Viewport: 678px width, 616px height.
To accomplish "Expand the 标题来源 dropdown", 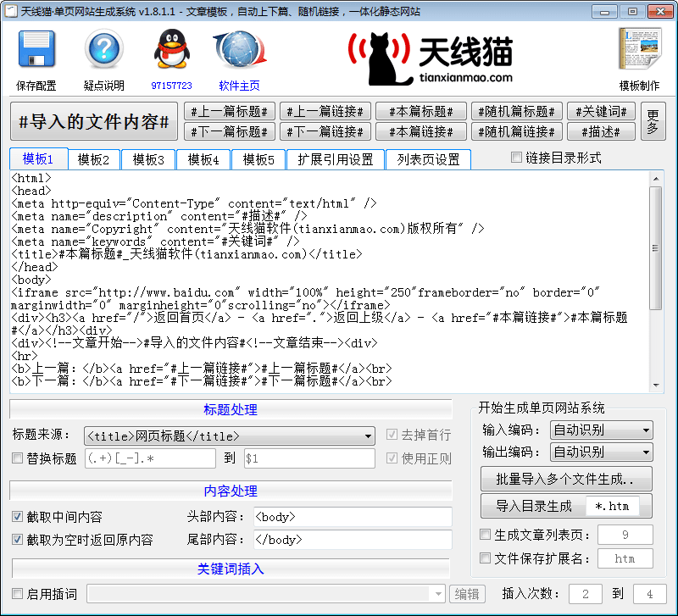I will [x=230, y=436].
